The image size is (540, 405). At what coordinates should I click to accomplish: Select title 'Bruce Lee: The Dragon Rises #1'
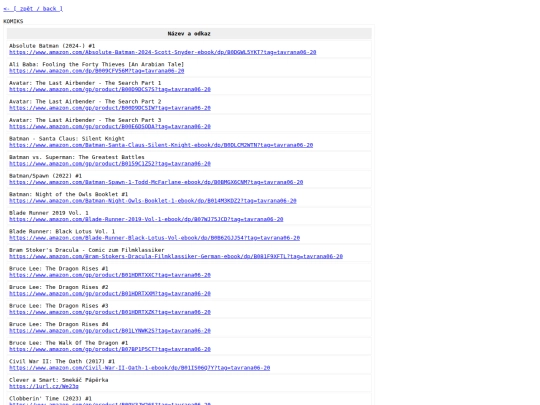[x=59, y=269]
